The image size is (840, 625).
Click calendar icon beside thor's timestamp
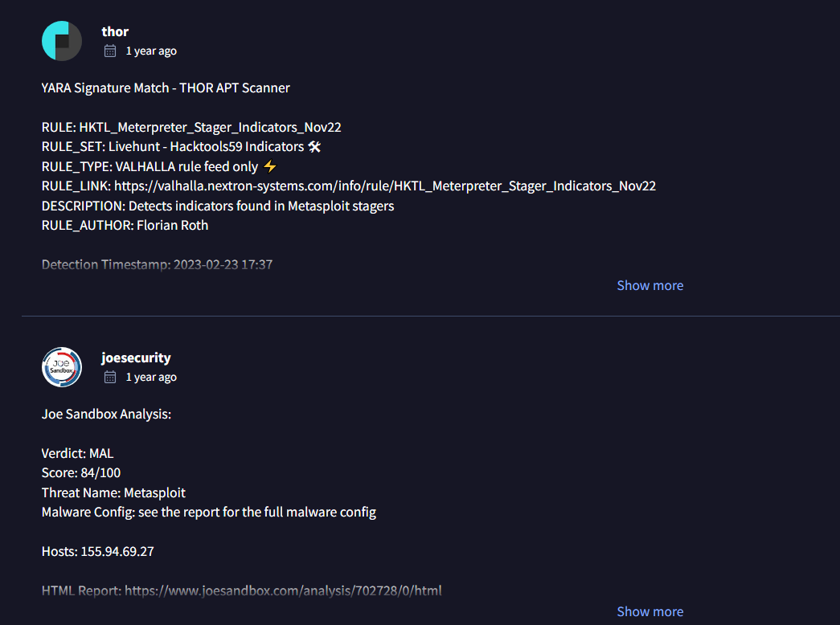click(110, 51)
